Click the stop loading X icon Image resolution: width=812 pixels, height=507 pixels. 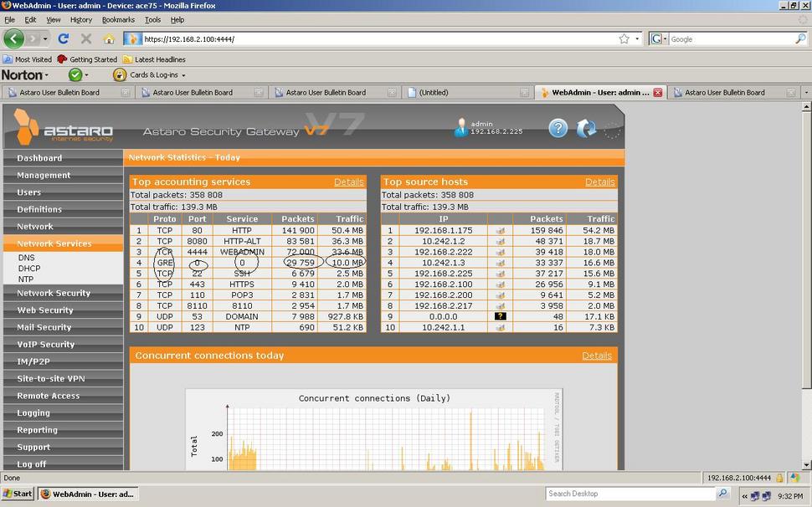tap(86, 38)
